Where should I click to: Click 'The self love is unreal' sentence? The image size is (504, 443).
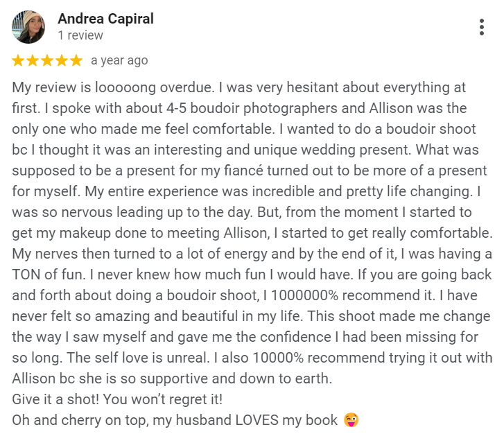coord(138,358)
